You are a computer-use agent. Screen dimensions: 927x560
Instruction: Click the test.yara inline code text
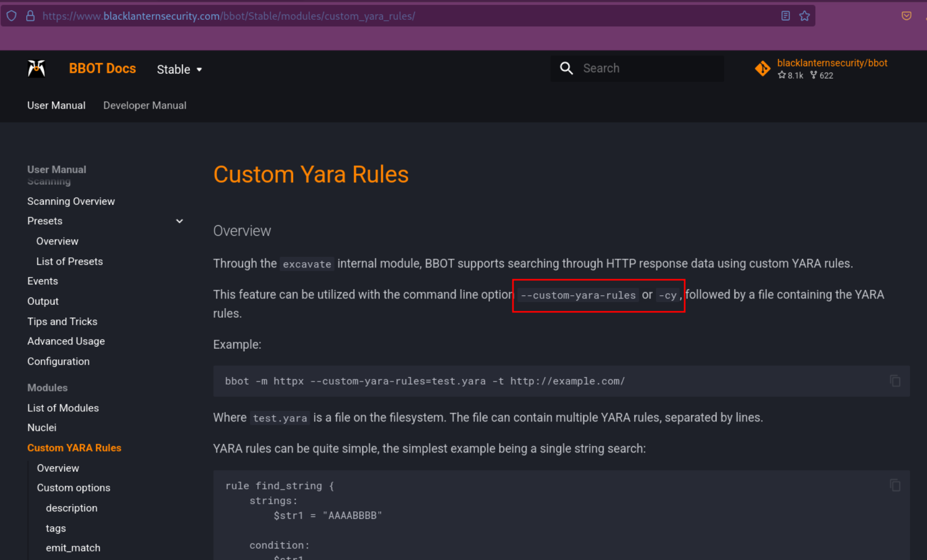280,418
